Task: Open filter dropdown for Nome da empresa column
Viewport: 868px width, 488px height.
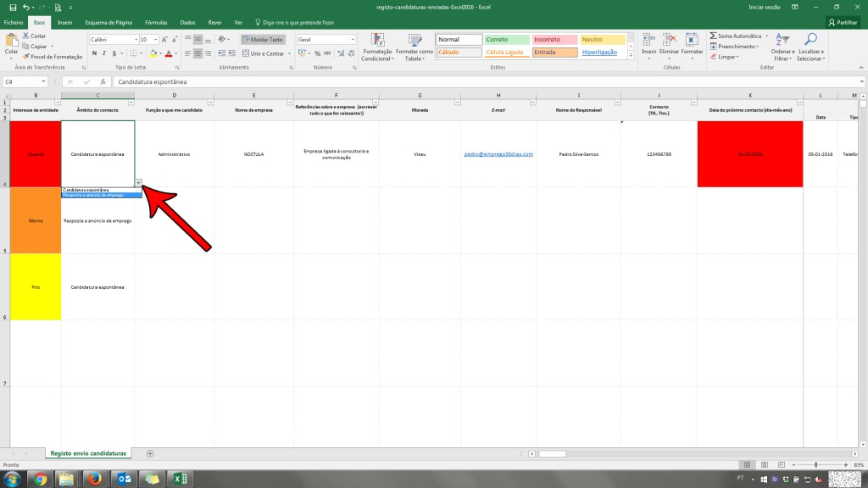Action: (x=290, y=103)
